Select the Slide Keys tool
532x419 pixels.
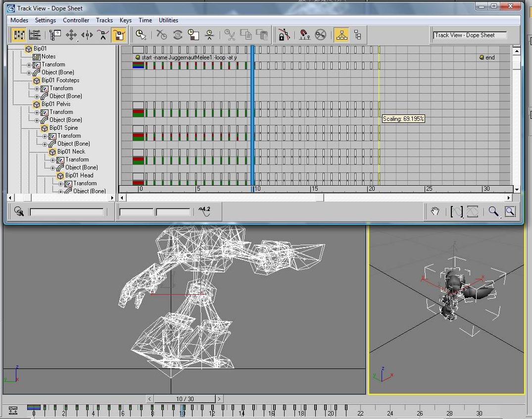(x=87, y=35)
